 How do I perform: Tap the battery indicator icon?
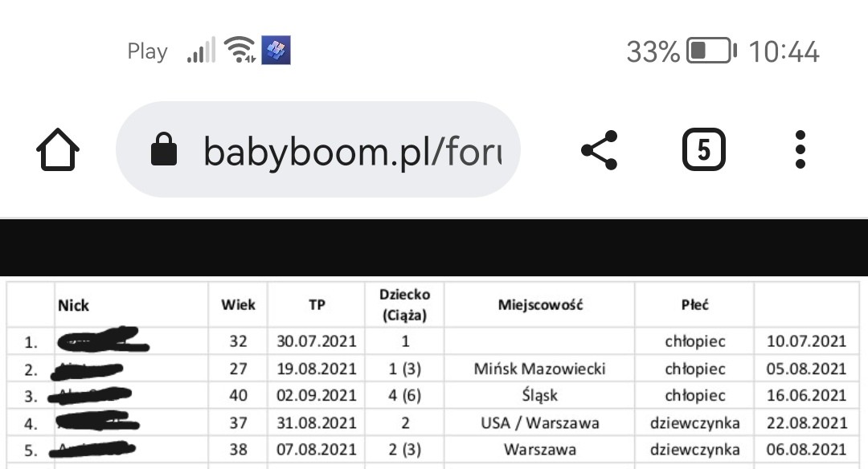pyautogui.click(x=710, y=51)
